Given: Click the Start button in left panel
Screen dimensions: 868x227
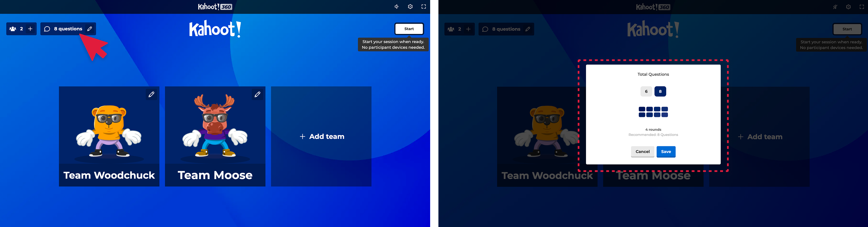Looking at the screenshot, I should click(409, 29).
